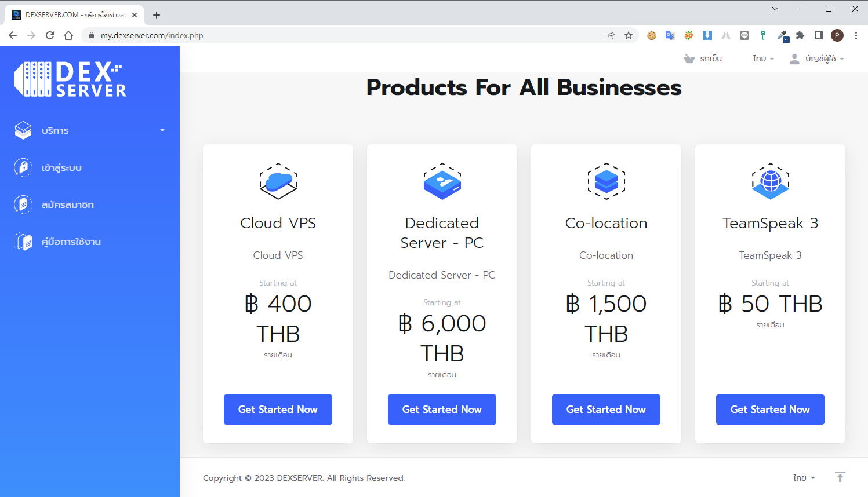
Task: Click the Co-location stacked layers icon
Action: pyautogui.click(x=606, y=181)
